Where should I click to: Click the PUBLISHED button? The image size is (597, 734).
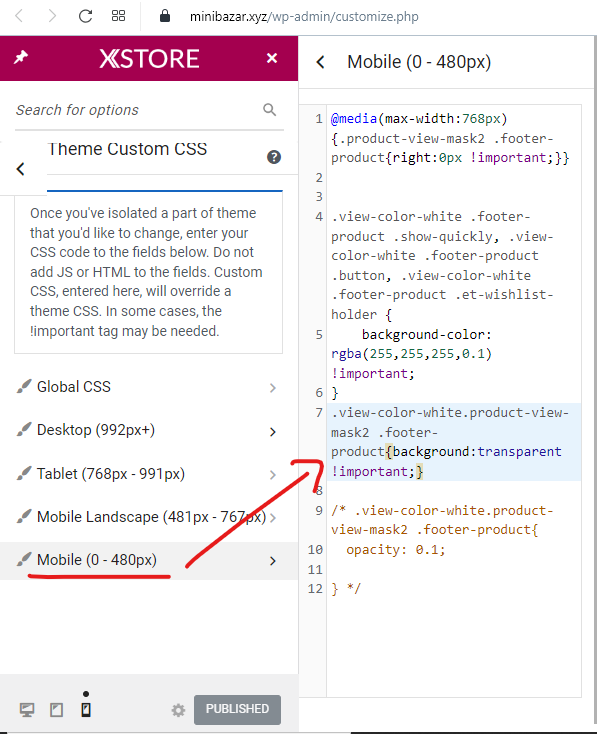point(237,709)
